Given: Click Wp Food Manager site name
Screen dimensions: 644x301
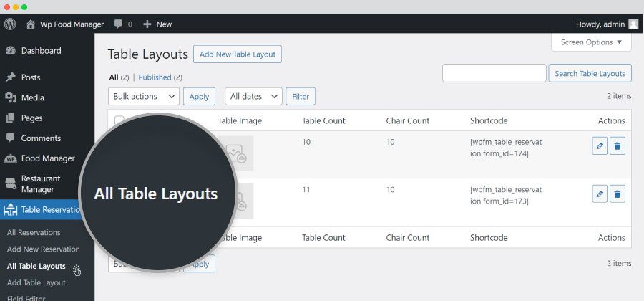Looking at the screenshot, I should coord(72,24).
